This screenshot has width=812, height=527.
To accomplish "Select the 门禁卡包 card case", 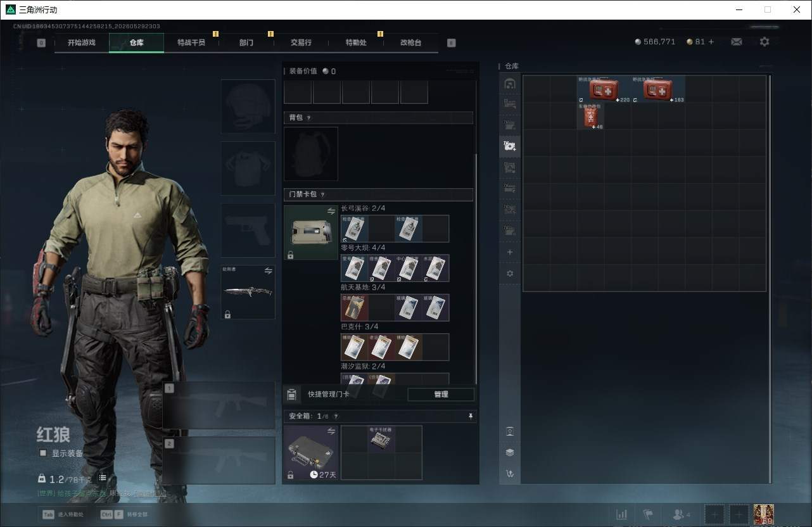I will 311,232.
